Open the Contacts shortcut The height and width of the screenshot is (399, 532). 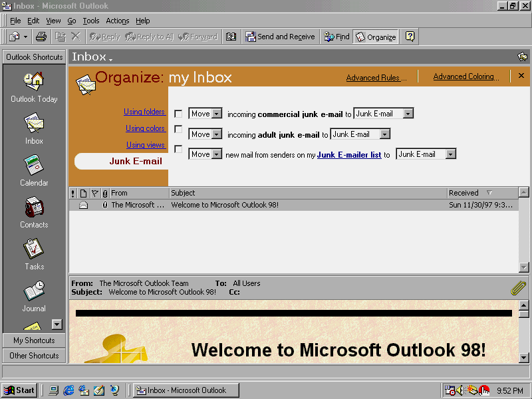point(34,207)
